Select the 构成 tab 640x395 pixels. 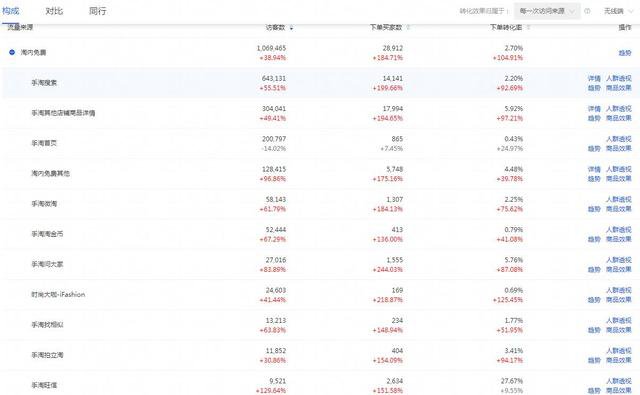pos(10,11)
